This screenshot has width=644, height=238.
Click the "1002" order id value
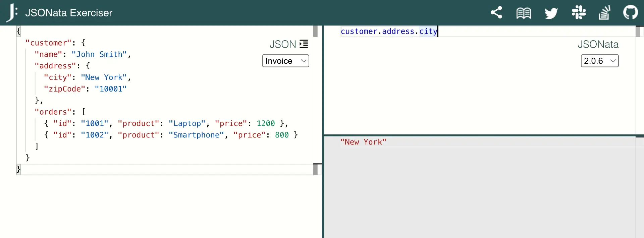95,135
